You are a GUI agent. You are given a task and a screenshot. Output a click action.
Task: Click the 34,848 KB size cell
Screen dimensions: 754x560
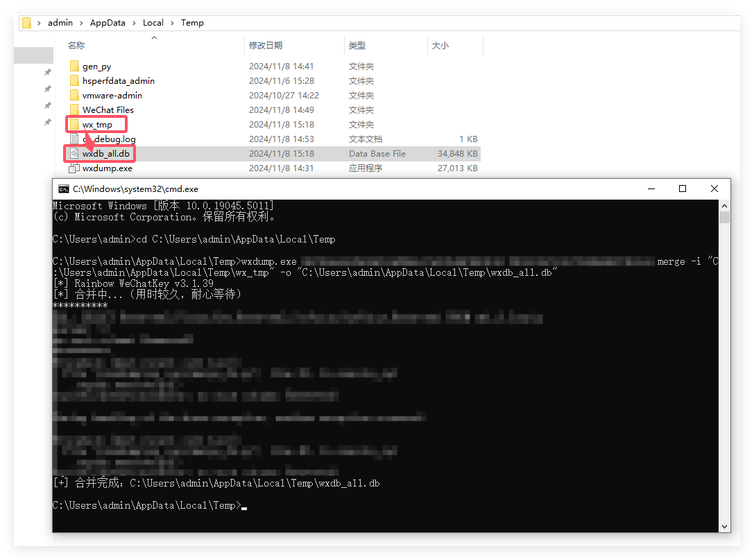coord(457,154)
